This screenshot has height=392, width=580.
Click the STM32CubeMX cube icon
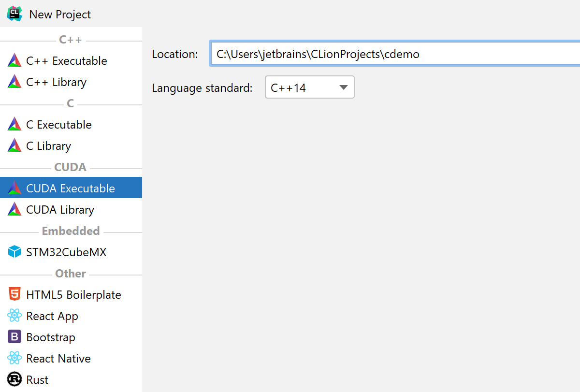coord(14,252)
